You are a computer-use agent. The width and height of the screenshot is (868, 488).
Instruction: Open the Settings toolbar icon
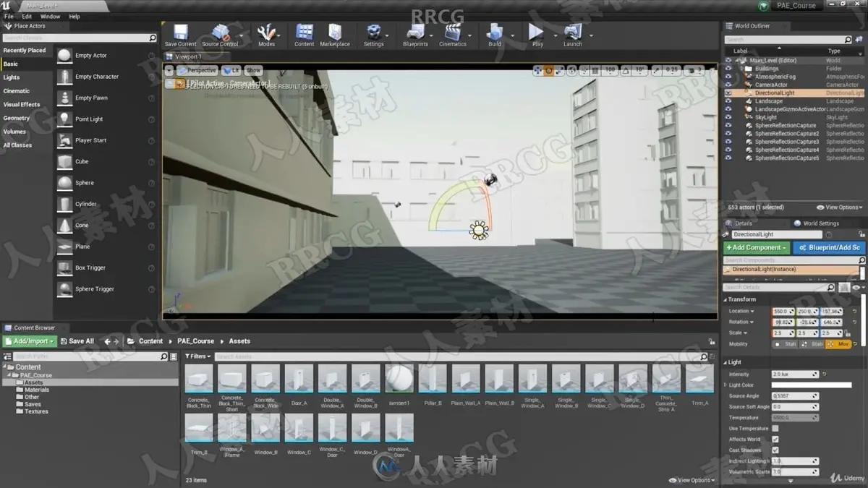373,32
